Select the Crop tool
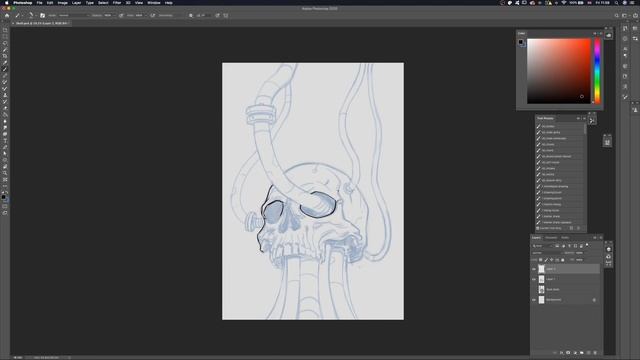This screenshot has height=360, width=640. (5, 56)
